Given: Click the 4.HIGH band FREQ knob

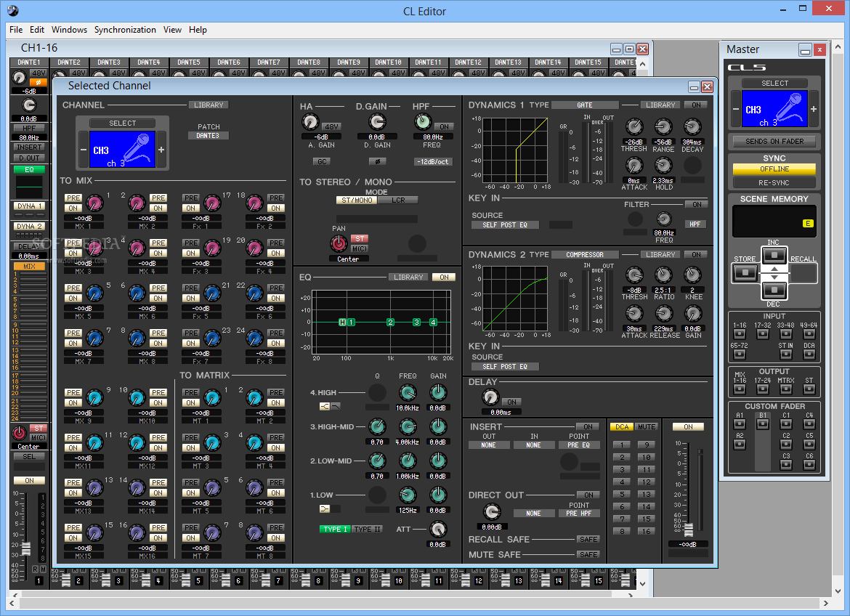Looking at the screenshot, I should pyautogui.click(x=408, y=392).
